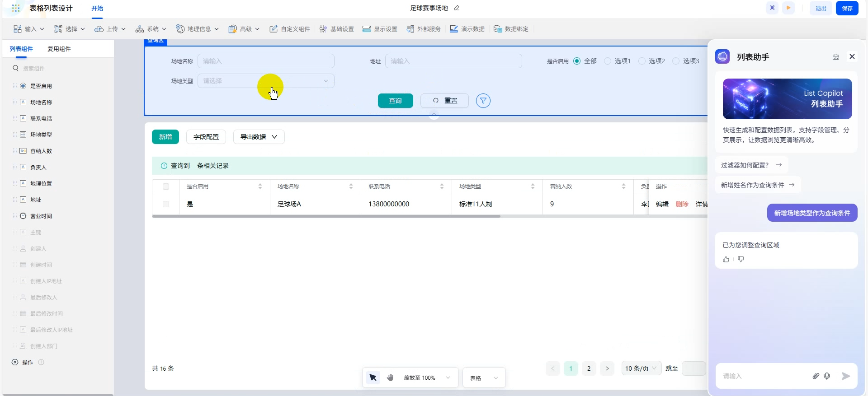Viewport: 868px width, 396px height.
Task: Open the app grid icon beside 表格列表设计
Action: [16, 8]
